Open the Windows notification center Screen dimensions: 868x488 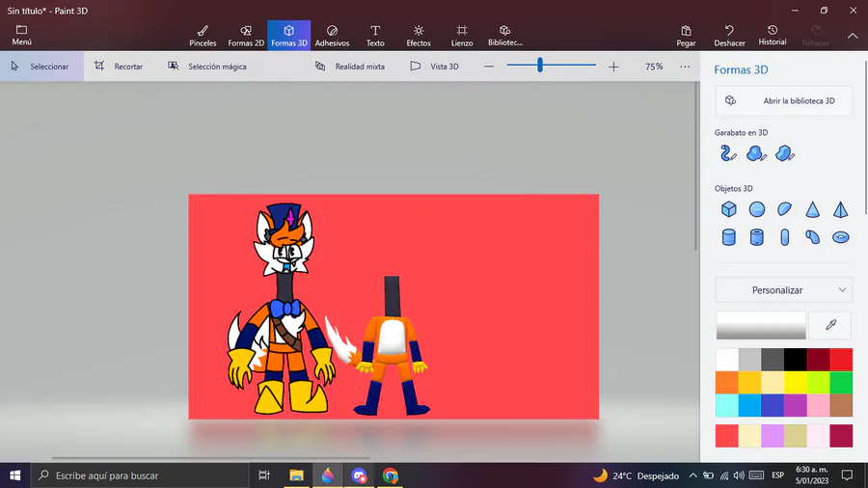click(x=847, y=475)
